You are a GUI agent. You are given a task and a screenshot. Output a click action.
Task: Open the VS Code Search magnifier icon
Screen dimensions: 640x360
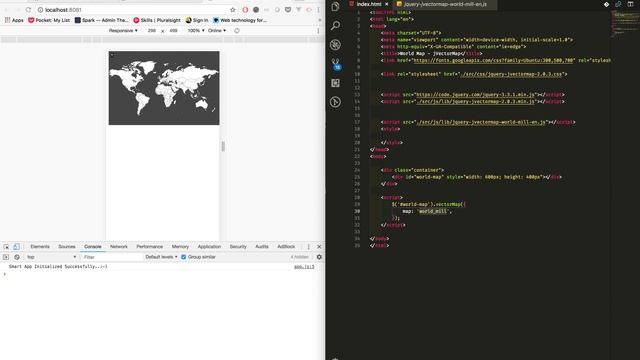[x=336, y=26]
